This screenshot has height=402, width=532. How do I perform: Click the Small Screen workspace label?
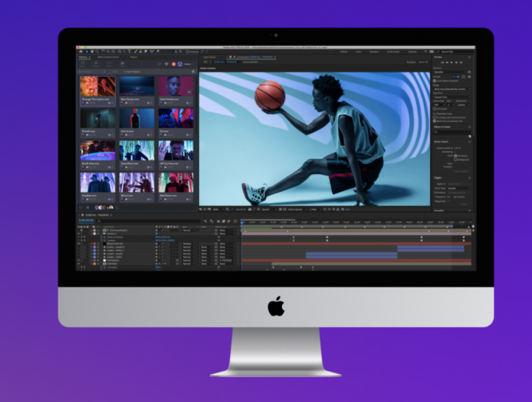pyautogui.click(x=393, y=52)
